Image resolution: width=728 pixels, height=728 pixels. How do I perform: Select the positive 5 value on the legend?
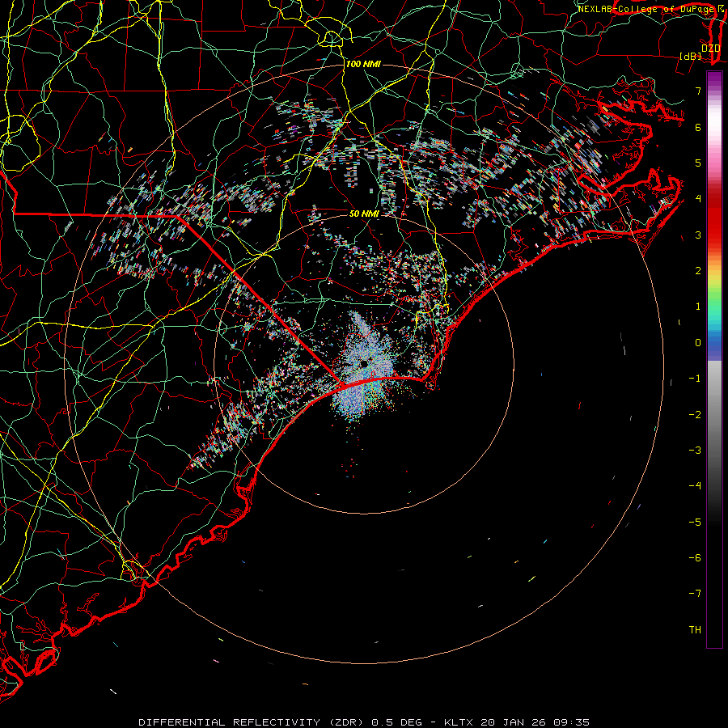point(698,163)
